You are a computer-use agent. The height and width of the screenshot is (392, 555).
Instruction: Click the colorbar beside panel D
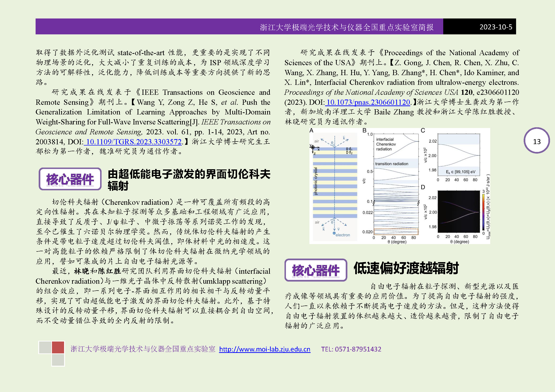pyautogui.click(x=483, y=212)
